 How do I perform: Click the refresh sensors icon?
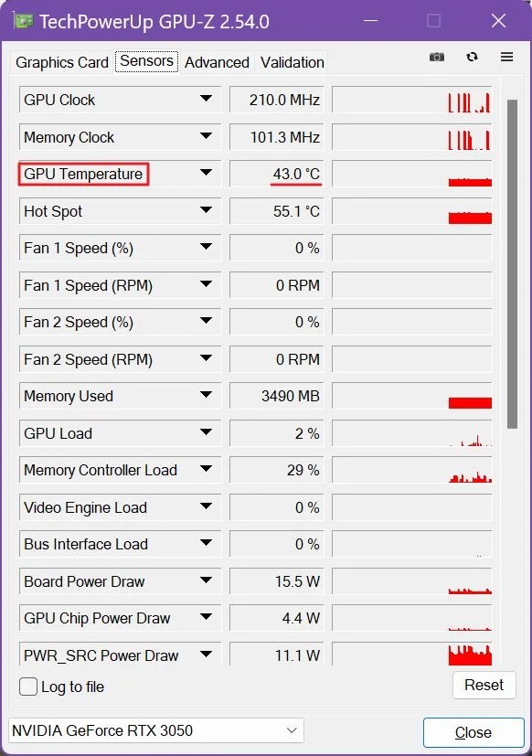472,57
